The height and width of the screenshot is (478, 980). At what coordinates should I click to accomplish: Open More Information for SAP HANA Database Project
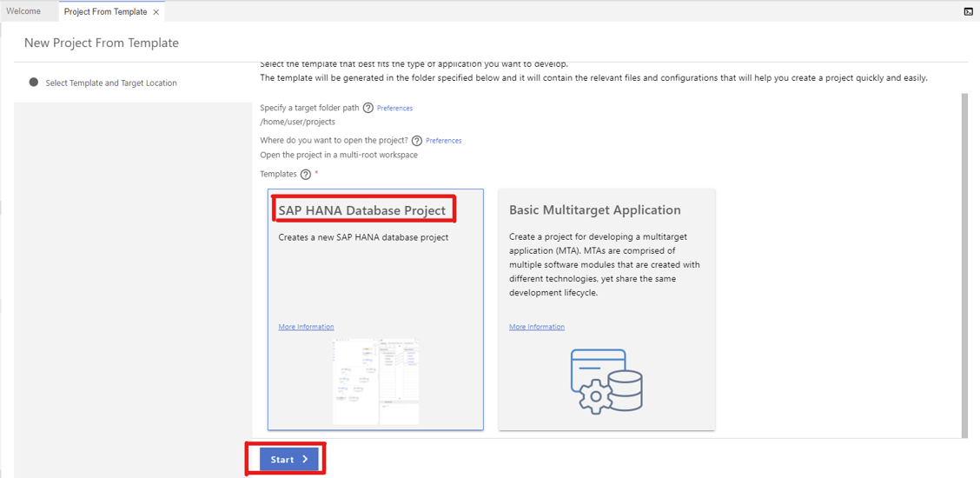(x=306, y=327)
